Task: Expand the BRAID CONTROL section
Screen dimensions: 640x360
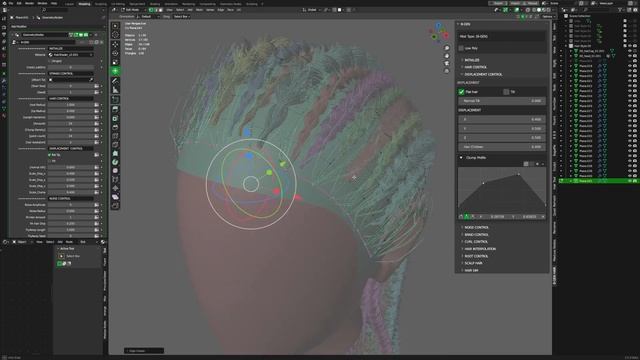Action: [x=475, y=235]
